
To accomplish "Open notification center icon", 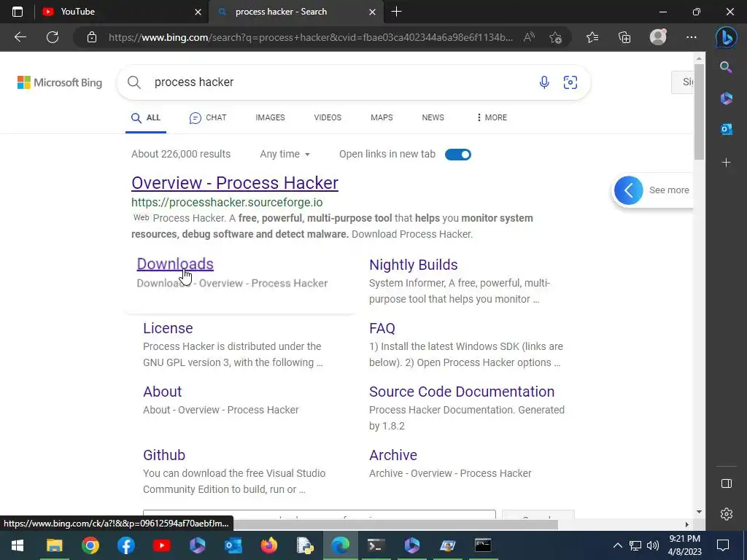I will click(723, 545).
